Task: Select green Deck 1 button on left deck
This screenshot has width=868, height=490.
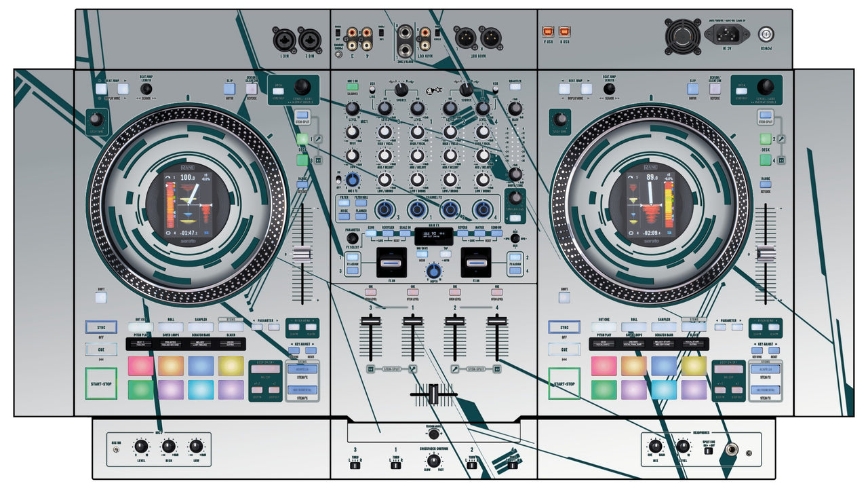Action: pos(302,139)
